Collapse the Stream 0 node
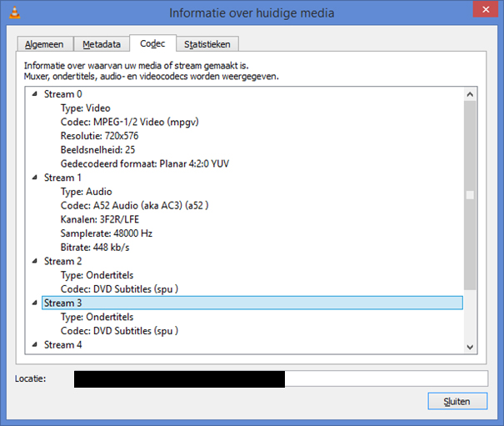The image size is (504, 426). point(35,94)
